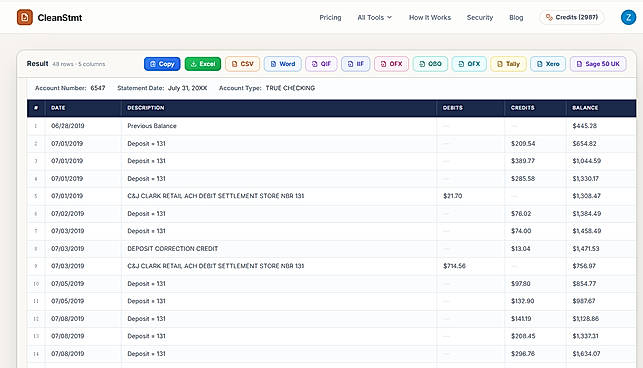This screenshot has height=368, width=643.
Task: Click the CleanStmt brand name
Action: tap(60, 18)
